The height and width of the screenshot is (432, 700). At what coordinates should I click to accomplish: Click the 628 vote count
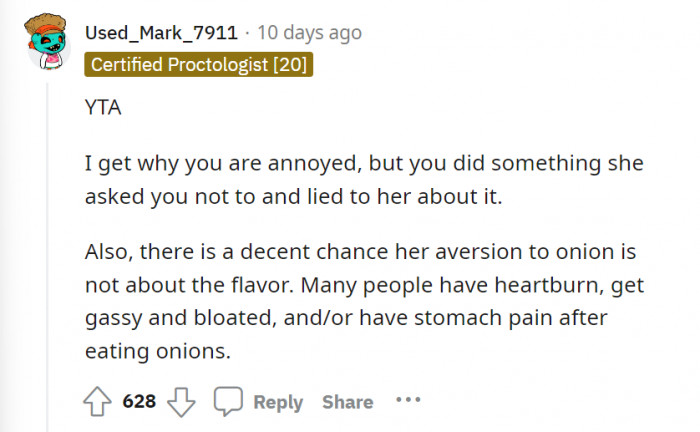pos(139,401)
